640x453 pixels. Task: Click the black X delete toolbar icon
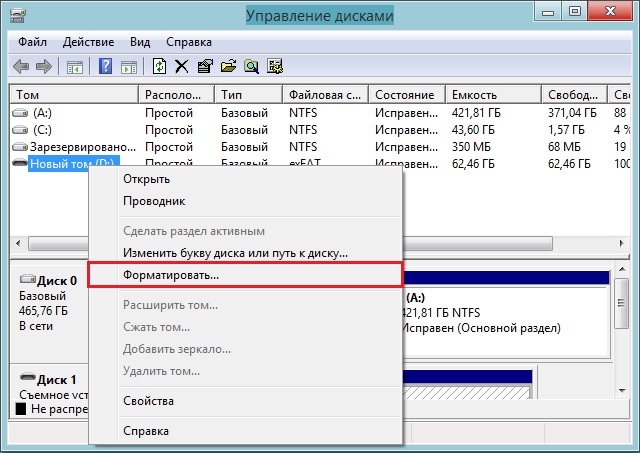(182, 67)
